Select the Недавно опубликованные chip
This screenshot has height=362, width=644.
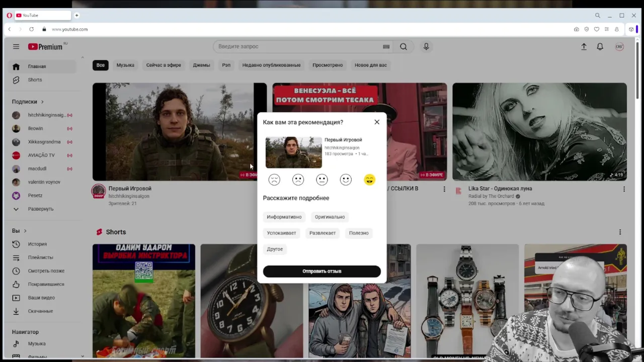point(271,65)
